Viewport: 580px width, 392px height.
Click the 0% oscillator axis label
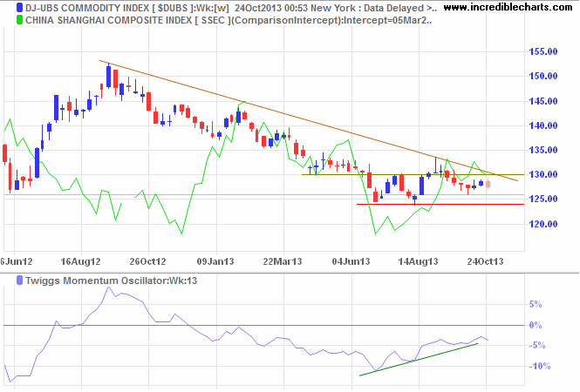tap(536, 326)
